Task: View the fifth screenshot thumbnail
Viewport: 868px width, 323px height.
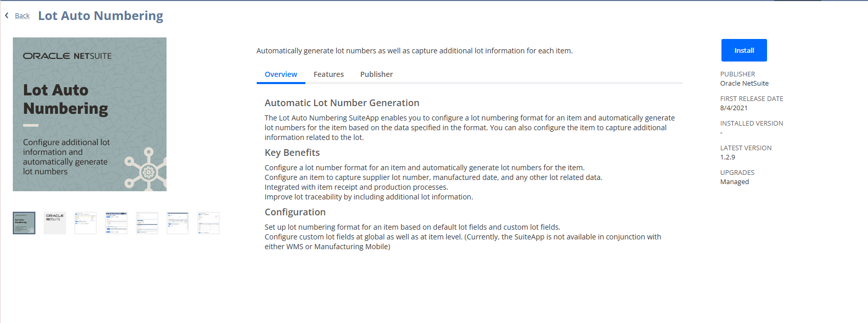Action: click(x=147, y=223)
